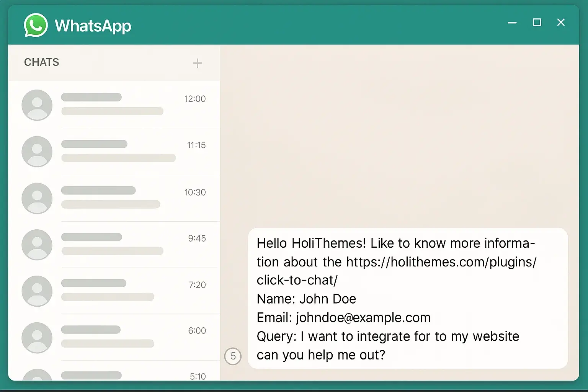Select the profile picture in the 10:30 chat
This screenshot has width=588, height=392.
[x=37, y=198]
